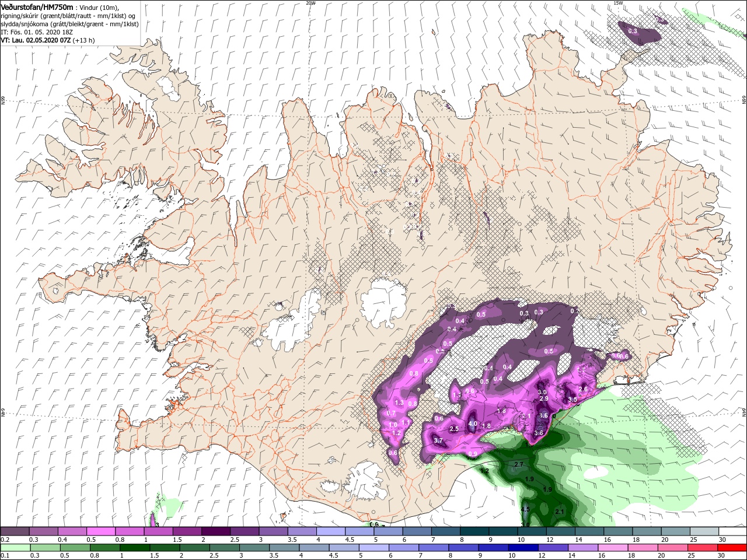747x560 pixels.
Task: Click rain legend swatch between 20 and 25
Action: (x=673, y=548)
